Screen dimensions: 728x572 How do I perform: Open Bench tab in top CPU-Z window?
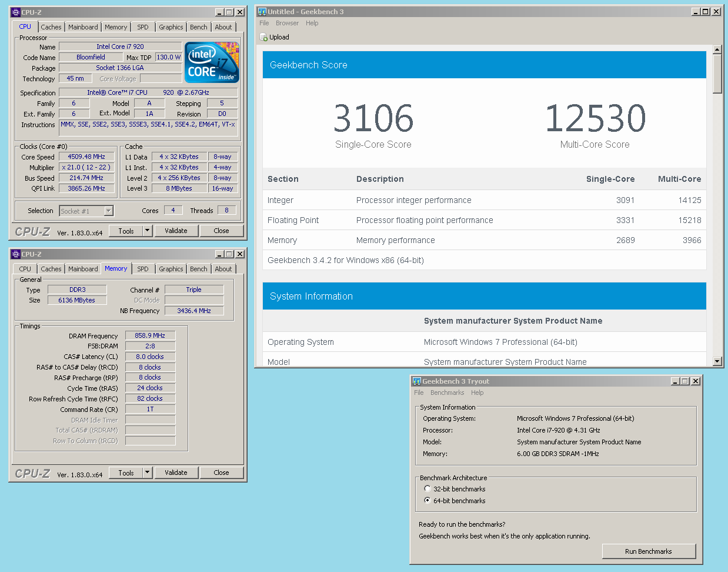click(x=199, y=27)
